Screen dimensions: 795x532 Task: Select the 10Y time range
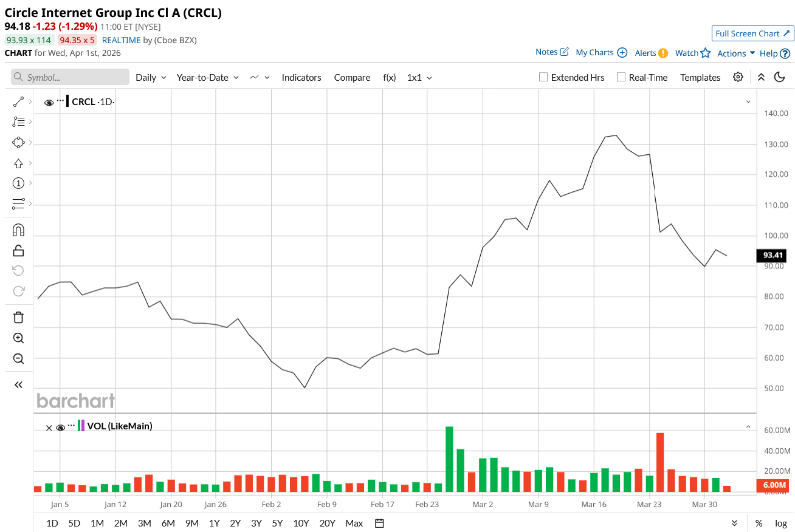(x=301, y=523)
